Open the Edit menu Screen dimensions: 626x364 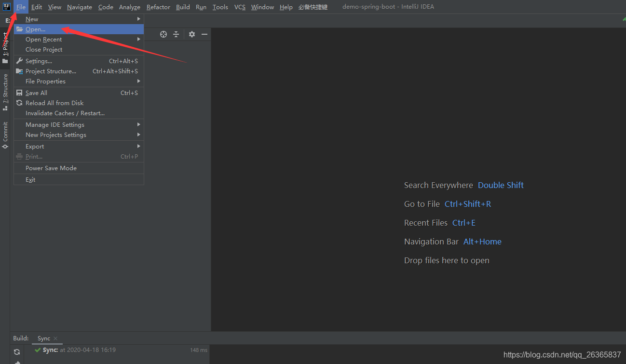[x=37, y=7]
